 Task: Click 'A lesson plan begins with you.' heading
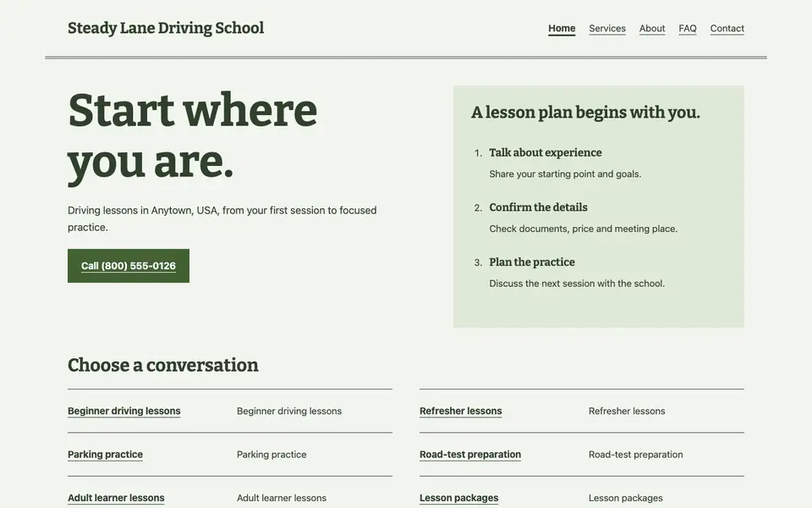pyautogui.click(x=585, y=113)
